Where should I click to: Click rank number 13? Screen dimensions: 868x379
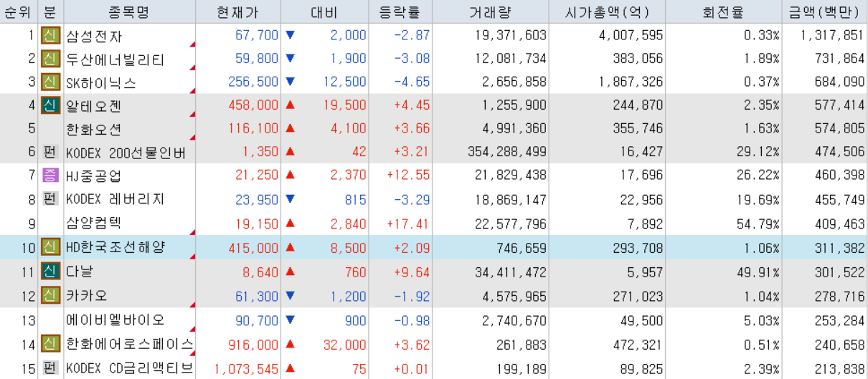tap(29, 320)
